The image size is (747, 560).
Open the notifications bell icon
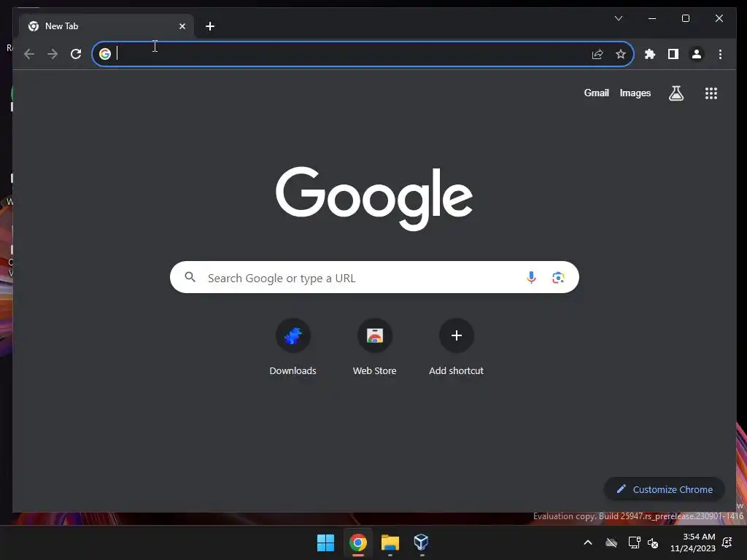[727, 542]
